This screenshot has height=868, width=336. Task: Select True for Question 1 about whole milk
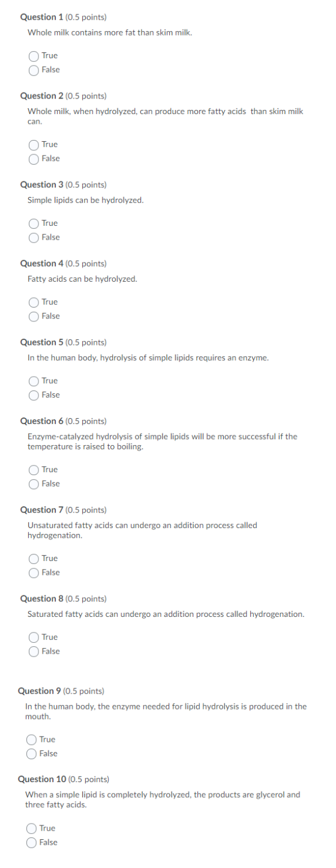pos(34,56)
